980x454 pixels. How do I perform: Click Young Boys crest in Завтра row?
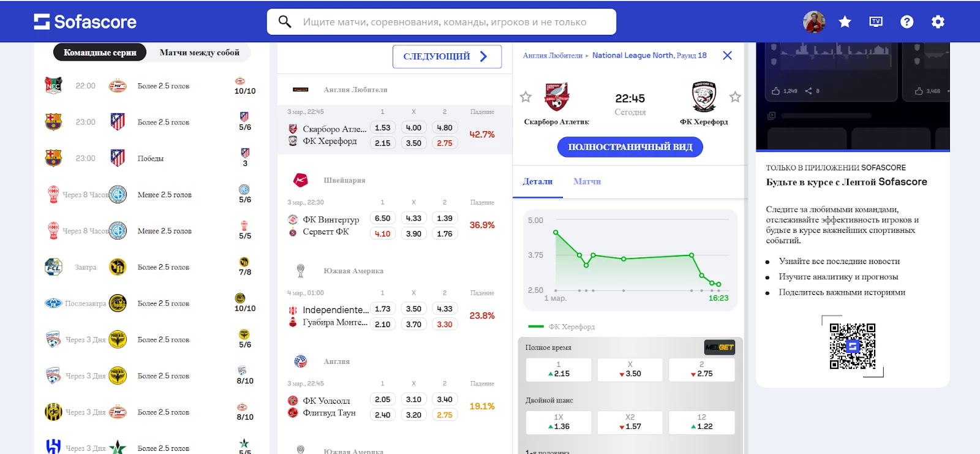118,267
